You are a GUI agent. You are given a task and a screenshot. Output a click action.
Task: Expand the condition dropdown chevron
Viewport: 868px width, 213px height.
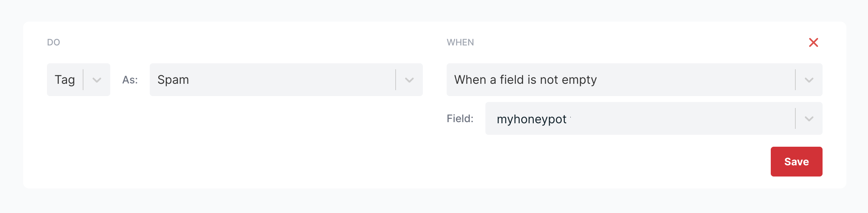809,80
